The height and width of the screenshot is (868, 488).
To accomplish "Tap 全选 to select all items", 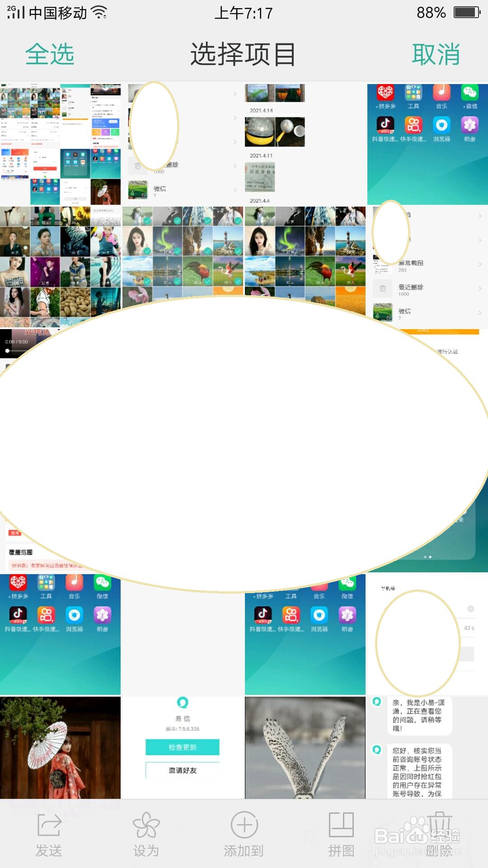I will click(x=50, y=55).
